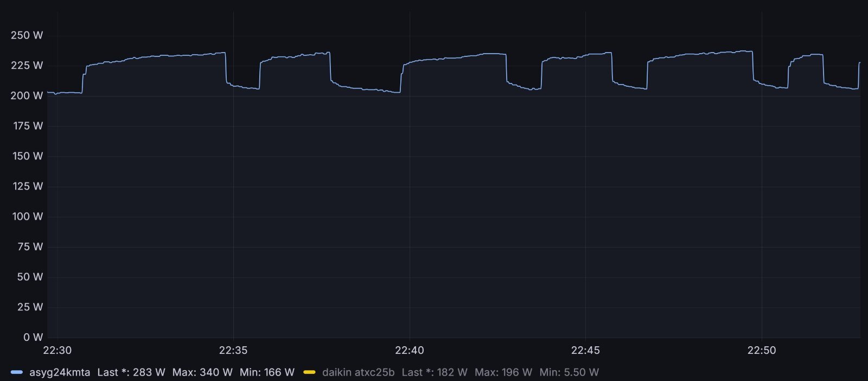Select the asyg24kmta 'Max: 340 W' value
The image size is (868, 381).
tap(202, 372)
